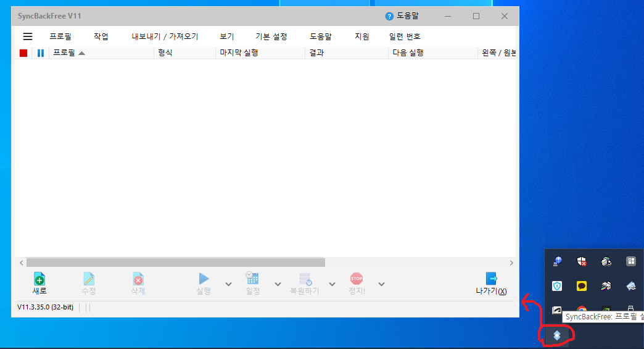Open the 보기 menu
Screen dimensions: 644x349
pyautogui.click(x=227, y=36)
